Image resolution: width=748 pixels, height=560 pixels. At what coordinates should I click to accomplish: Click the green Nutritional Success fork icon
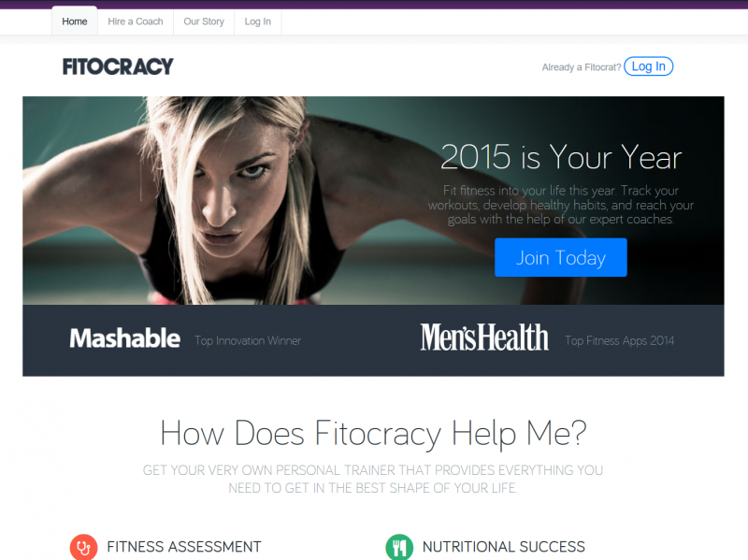(399, 547)
